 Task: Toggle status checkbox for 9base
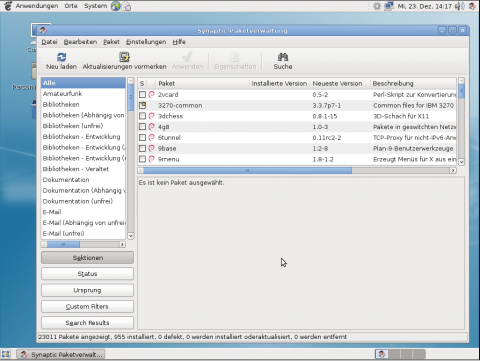pos(142,148)
